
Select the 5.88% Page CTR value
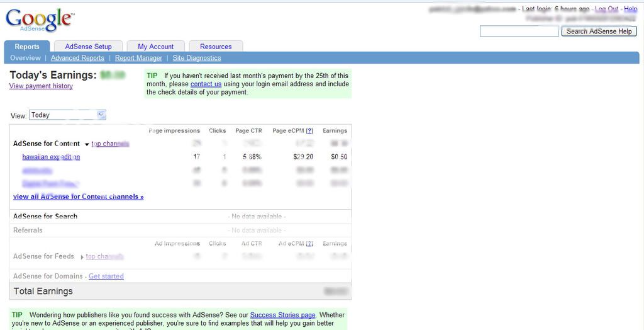(252, 157)
